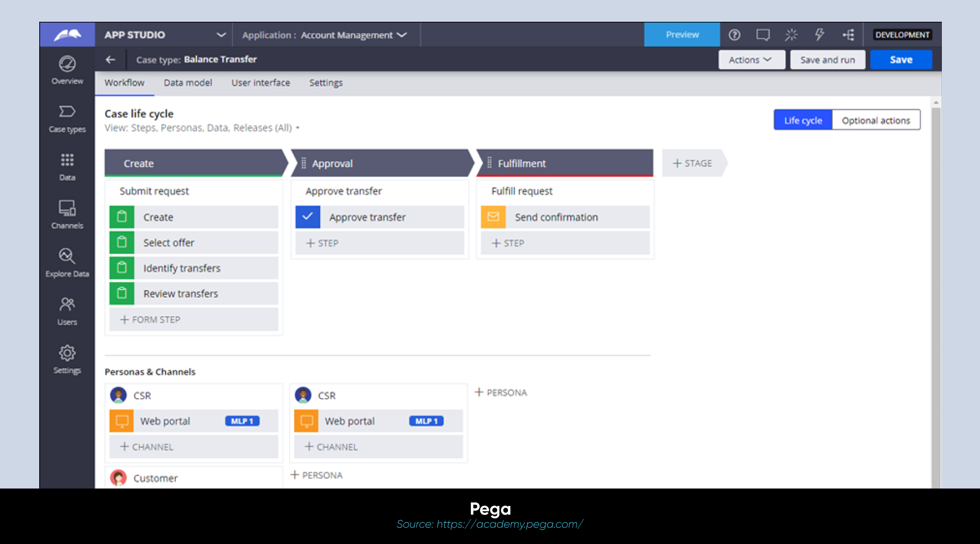Click the icon beside Identify transfers
Viewport: 980px width, 544px height.
(122, 268)
